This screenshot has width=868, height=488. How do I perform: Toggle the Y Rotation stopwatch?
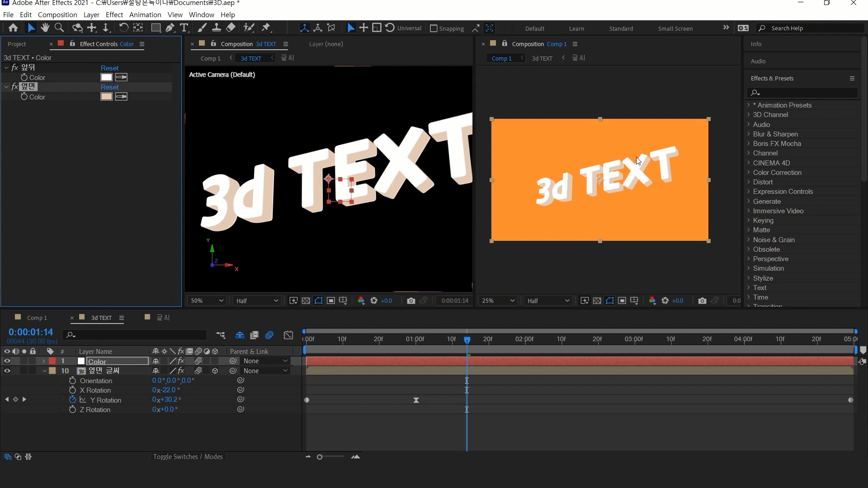(x=72, y=400)
